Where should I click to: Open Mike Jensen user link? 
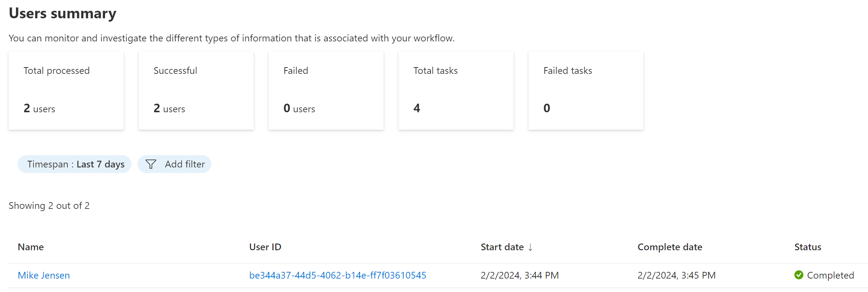pos(44,275)
